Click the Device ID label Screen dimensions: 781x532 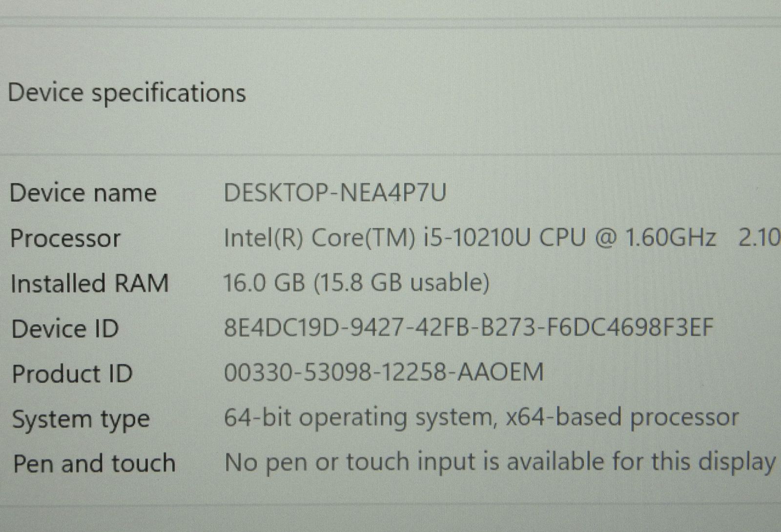(x=65, y=328)
